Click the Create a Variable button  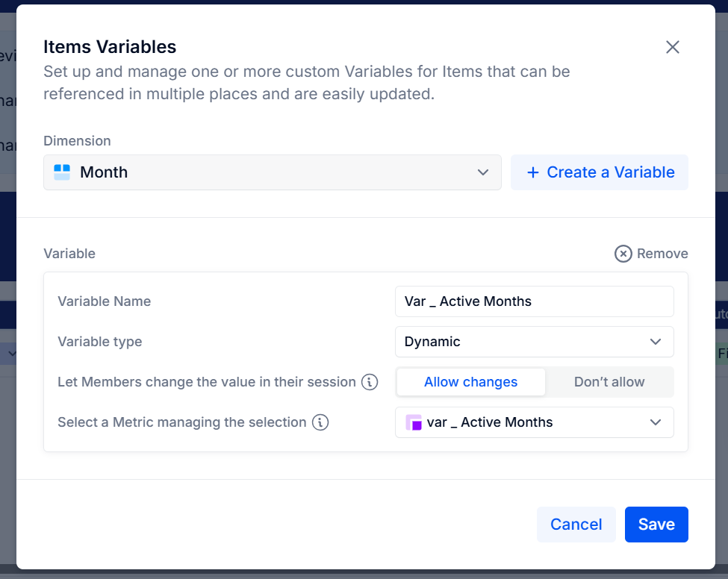point(600,172)
